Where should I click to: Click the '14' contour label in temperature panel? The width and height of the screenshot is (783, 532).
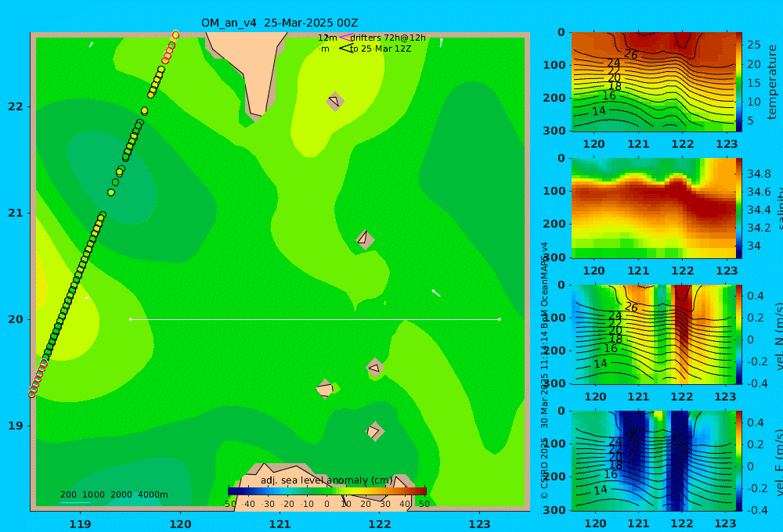pos(599,110)
